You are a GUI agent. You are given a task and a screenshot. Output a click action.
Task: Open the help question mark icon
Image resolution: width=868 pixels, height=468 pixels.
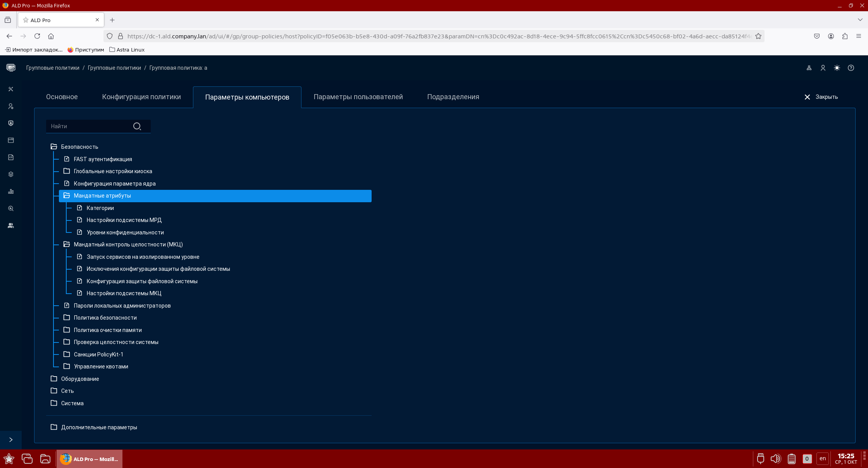[851, 68]
